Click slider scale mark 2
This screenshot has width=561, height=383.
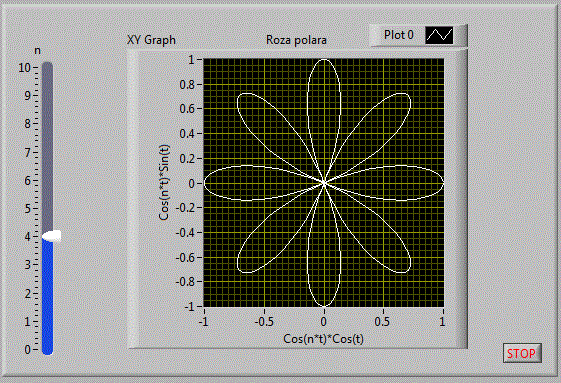pyautogui.click(x=28, y=294)
